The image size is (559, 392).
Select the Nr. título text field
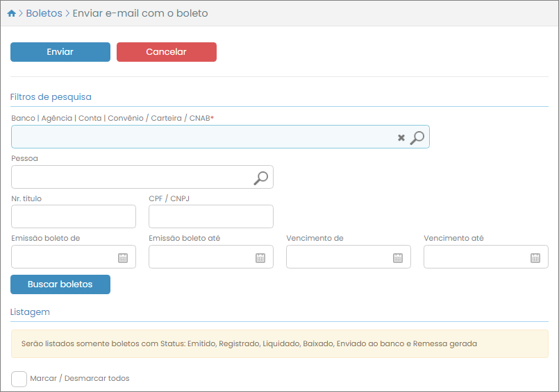(x=74, y=216)
